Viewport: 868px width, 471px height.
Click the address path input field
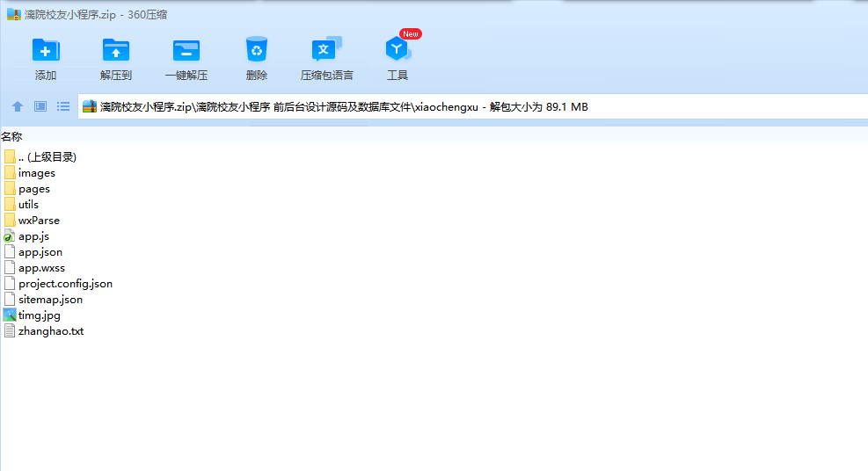tap(473, 106)
